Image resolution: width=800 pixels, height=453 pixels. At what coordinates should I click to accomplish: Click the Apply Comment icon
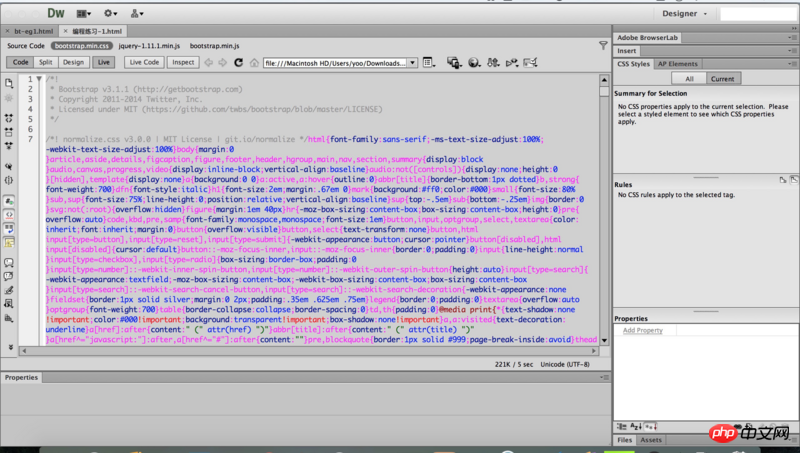pyautogui.click(x=9, y=263)
